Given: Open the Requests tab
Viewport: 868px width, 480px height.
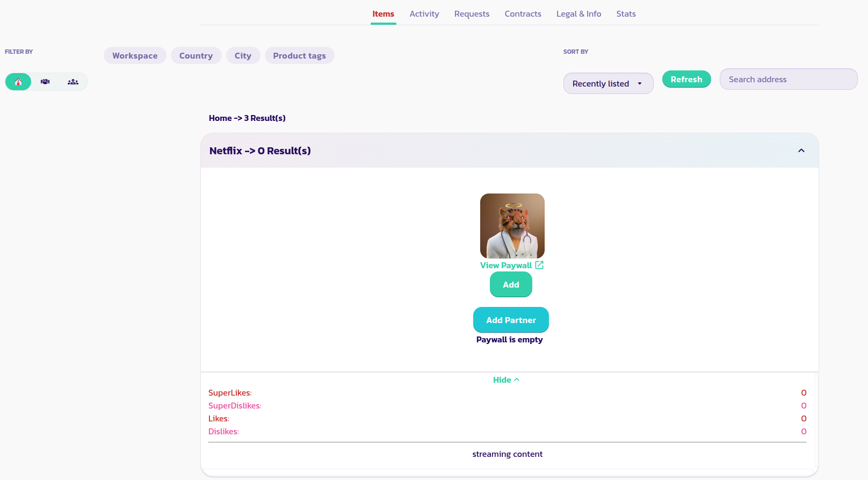Looking at the screenshot, I should point(472,14).
